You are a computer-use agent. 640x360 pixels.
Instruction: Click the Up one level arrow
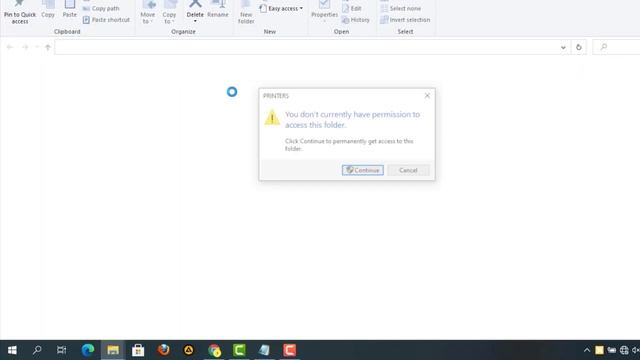point(48,47)
